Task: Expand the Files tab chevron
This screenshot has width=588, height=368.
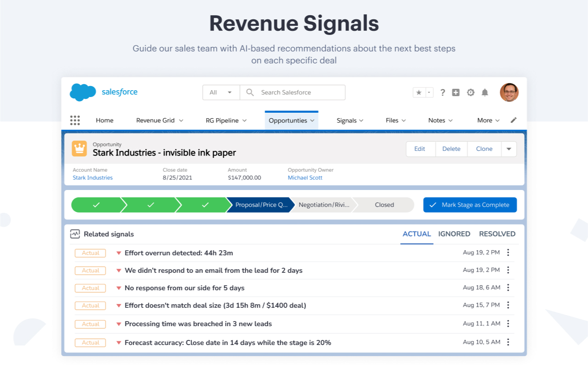Action: coord(404,121)
